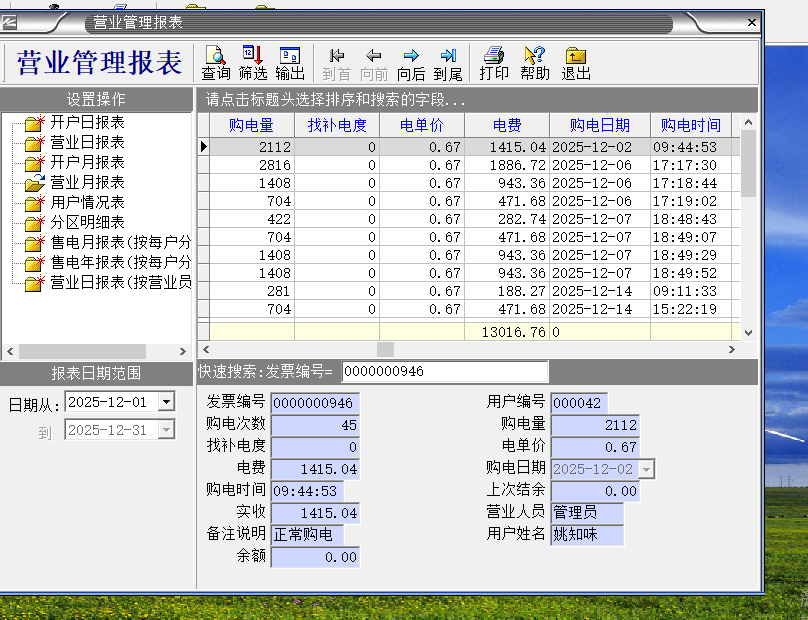Select 用户情况表 in the sidebar list
This screenshot has width=808, height=620.
(x=87, y=202)
